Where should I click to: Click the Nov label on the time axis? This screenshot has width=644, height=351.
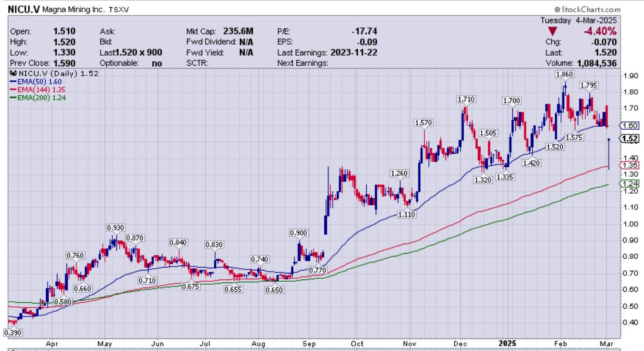[410, 343]
